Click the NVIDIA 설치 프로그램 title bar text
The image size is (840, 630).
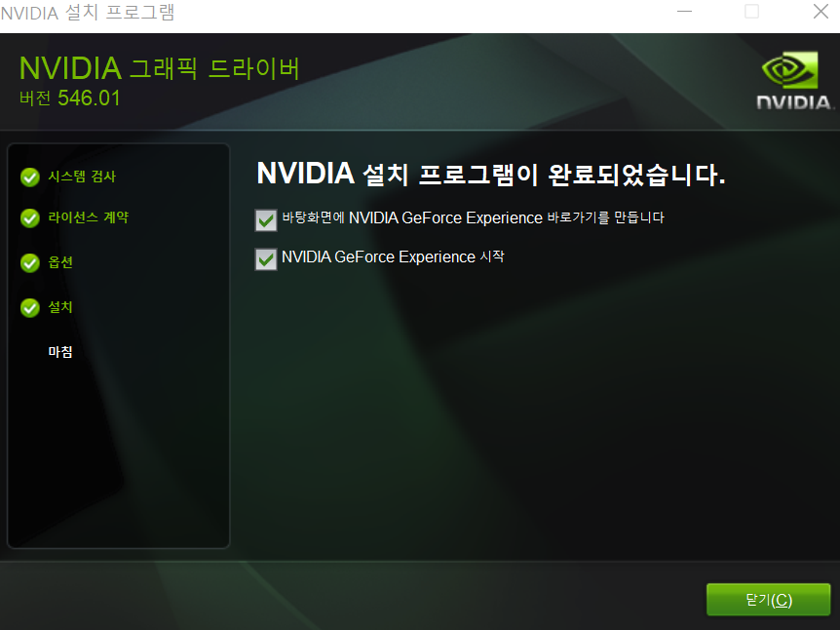tap(88, 13)
